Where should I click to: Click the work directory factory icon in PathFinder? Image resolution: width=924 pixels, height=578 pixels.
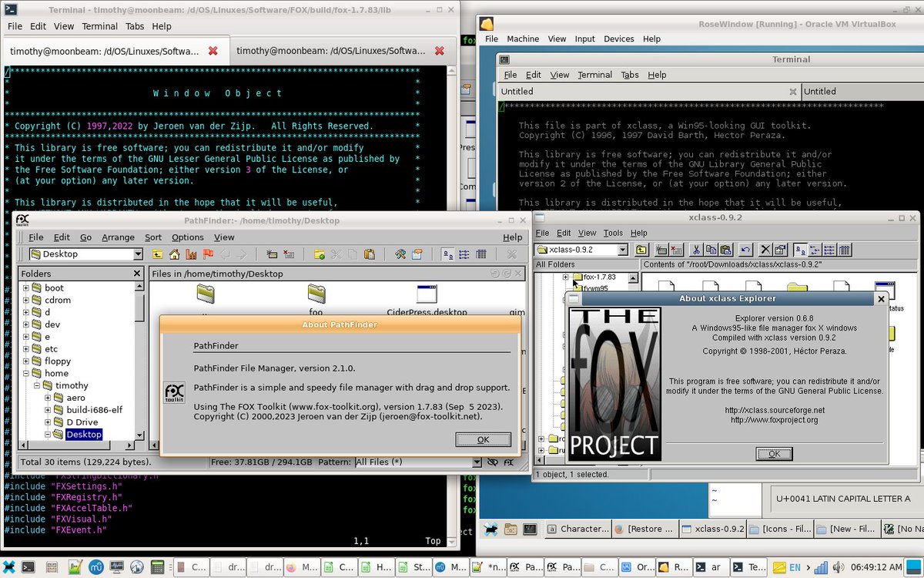191,254
